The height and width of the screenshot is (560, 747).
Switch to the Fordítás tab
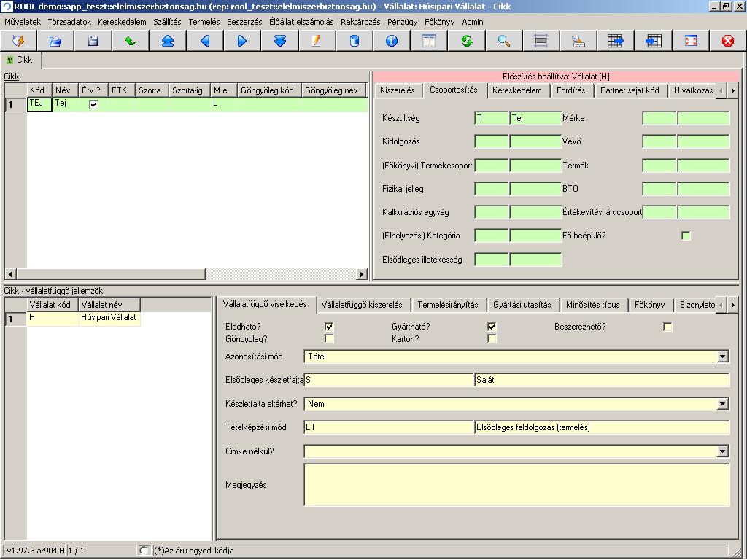coord(570,90)
